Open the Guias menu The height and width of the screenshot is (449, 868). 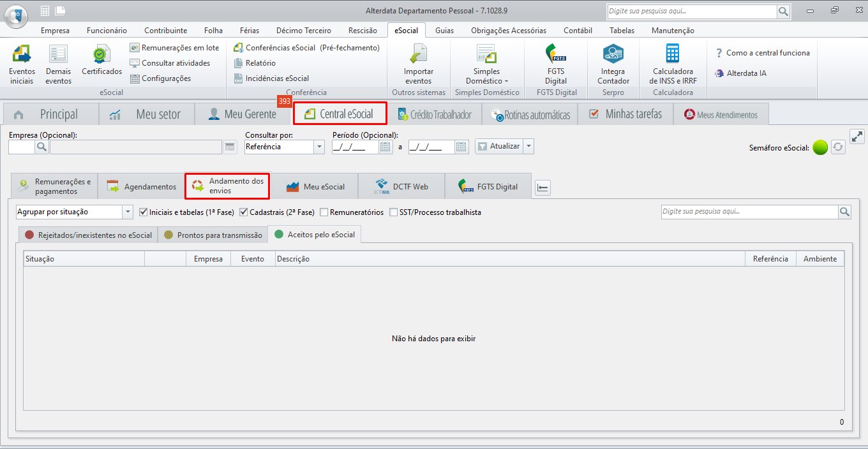[444, 30]
